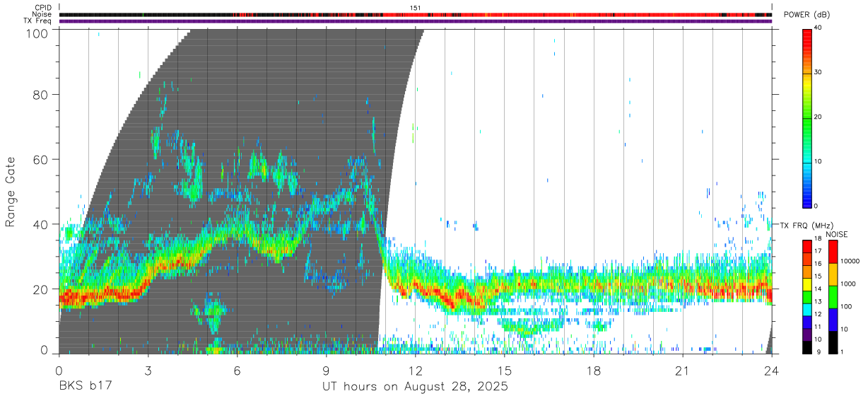This screenshot has height=401, width=868.
Task: Click the 1000 label on NOISE legend
Action: [848, 284]
